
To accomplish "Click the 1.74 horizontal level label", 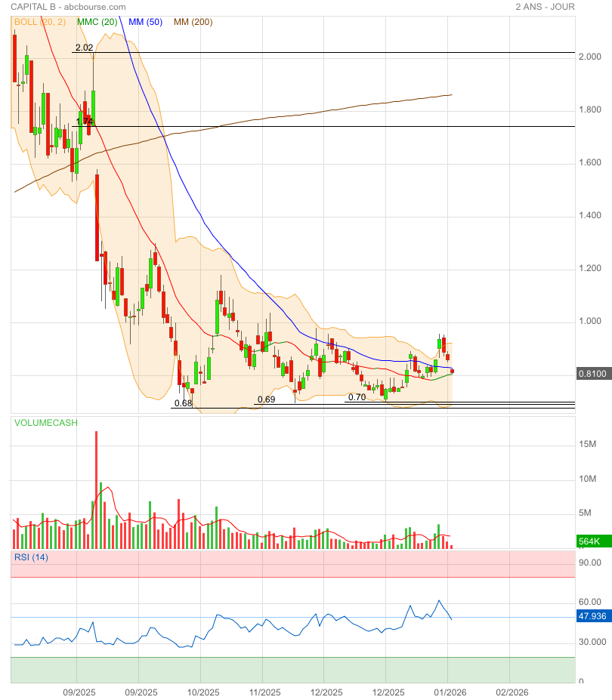I will 85,121.
